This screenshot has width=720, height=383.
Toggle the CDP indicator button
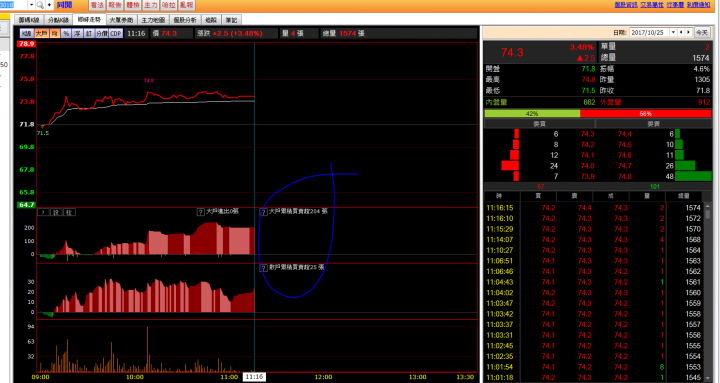116,34
